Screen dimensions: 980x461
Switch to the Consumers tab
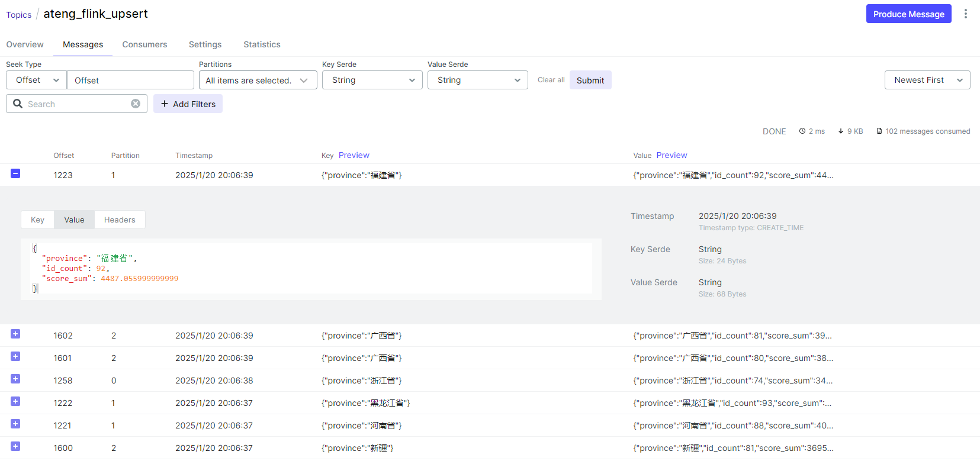pos(144,44)
